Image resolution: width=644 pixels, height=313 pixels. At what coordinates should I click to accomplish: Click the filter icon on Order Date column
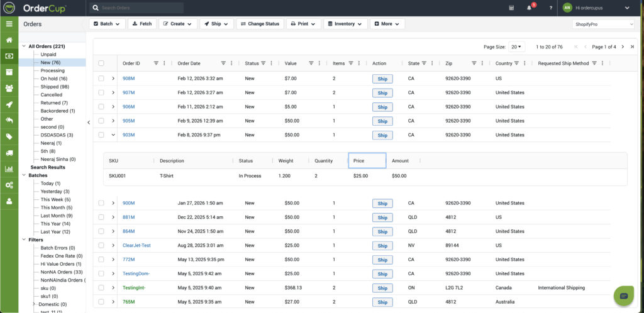pos(223,63)
